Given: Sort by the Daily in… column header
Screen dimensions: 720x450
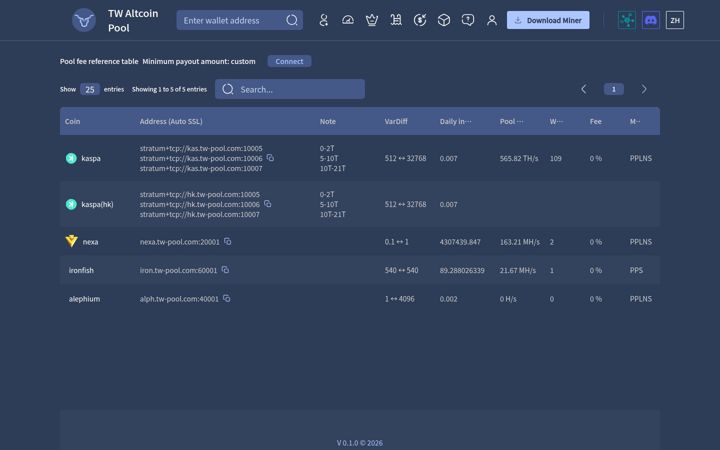Looking at the screenshot, I should point(455,121).
